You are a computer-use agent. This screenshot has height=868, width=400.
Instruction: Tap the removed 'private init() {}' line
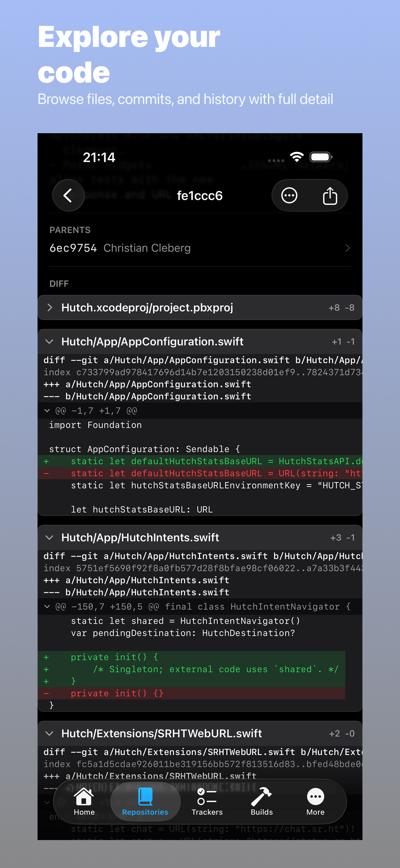(192, 693)
